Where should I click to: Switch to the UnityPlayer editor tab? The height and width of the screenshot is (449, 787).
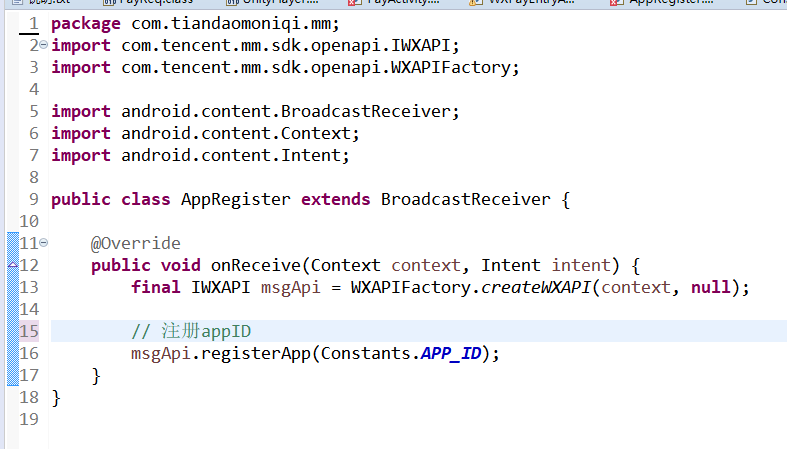pos(273,3)
